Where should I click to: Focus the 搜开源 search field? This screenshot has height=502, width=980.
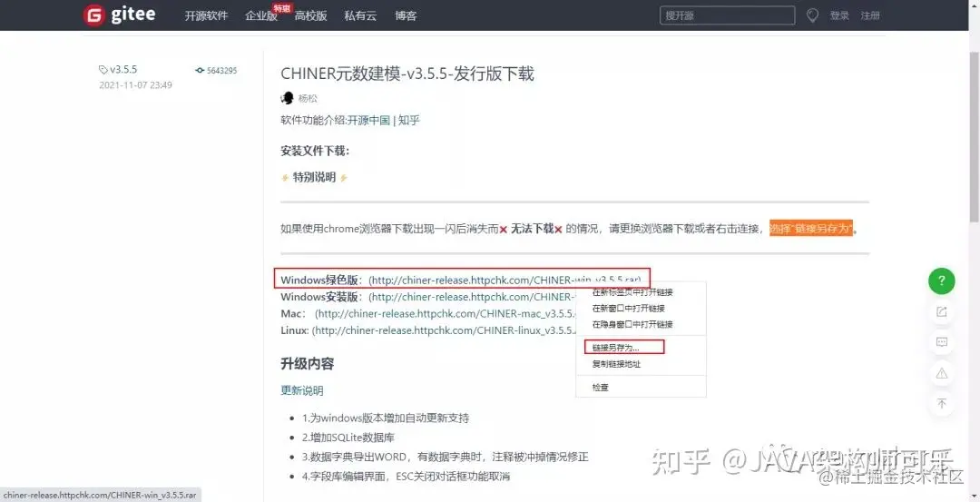point(728,15)
